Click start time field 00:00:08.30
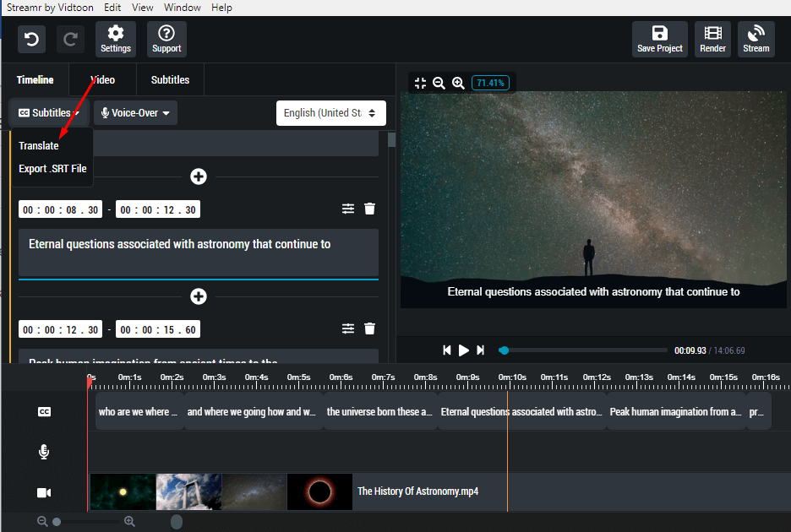Viewport: 791px width, 532px height. point(61,209)
